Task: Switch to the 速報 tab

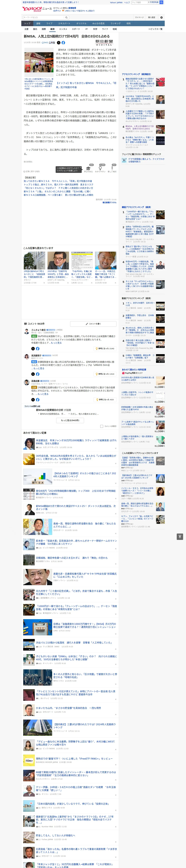Action: (x=38, y=23)
